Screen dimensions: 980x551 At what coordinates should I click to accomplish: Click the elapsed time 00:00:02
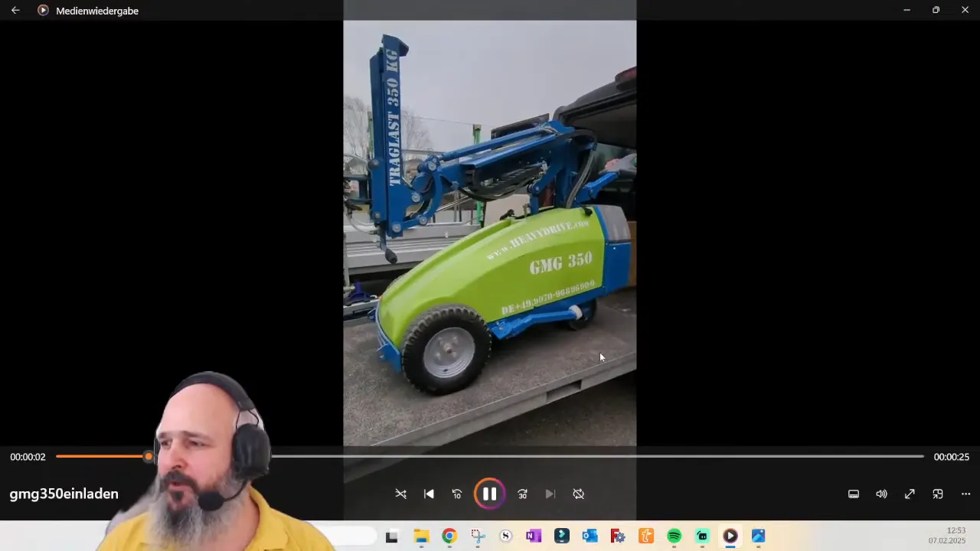pyautogui.click(x=28, y=457)
